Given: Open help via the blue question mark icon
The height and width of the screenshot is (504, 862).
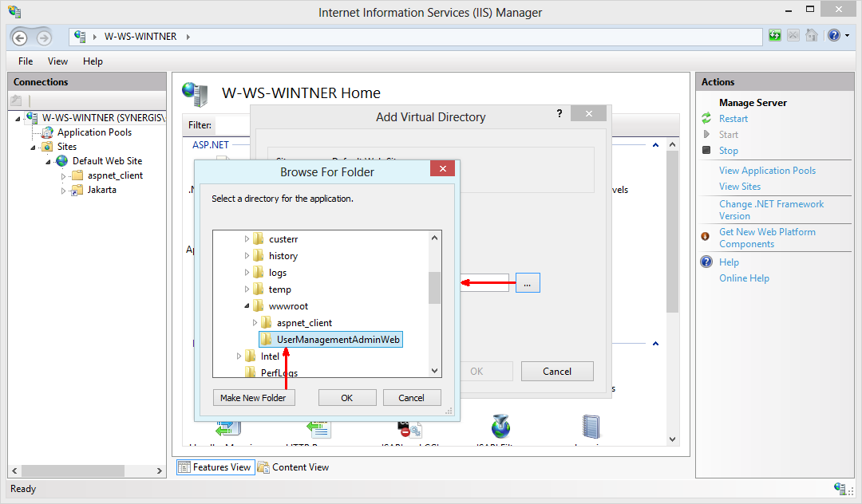Looking at the screenshot, I should pyautogui.click(x=834, y=35).
